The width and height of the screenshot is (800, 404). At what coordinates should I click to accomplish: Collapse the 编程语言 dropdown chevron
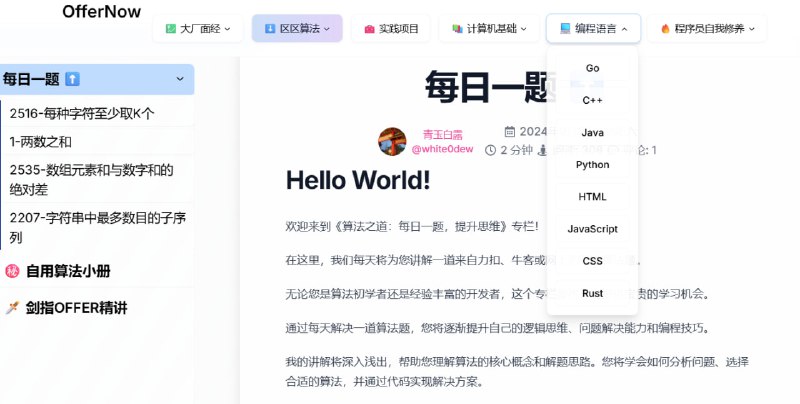(624, 29)
